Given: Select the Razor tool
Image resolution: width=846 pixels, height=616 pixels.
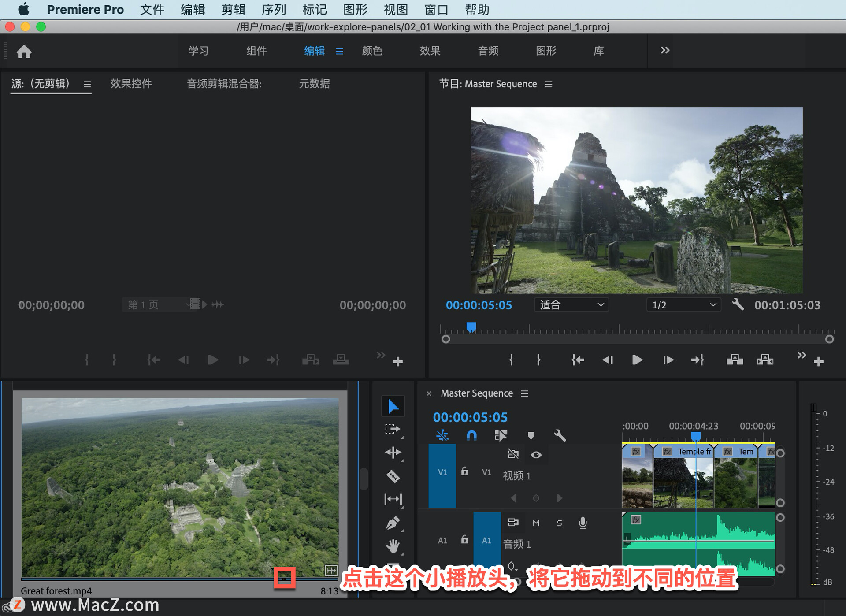Looking at the screenshot, I should point(393,476).
